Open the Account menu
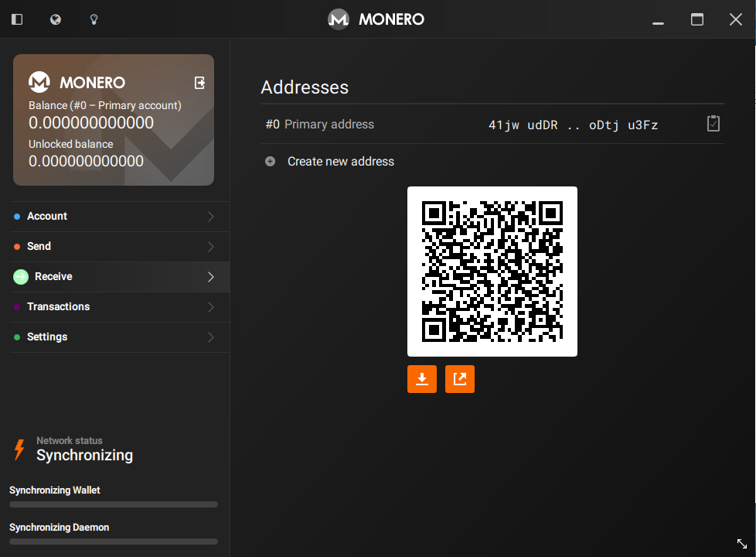Viewport: 756px width, 557px height. point(120,217)
